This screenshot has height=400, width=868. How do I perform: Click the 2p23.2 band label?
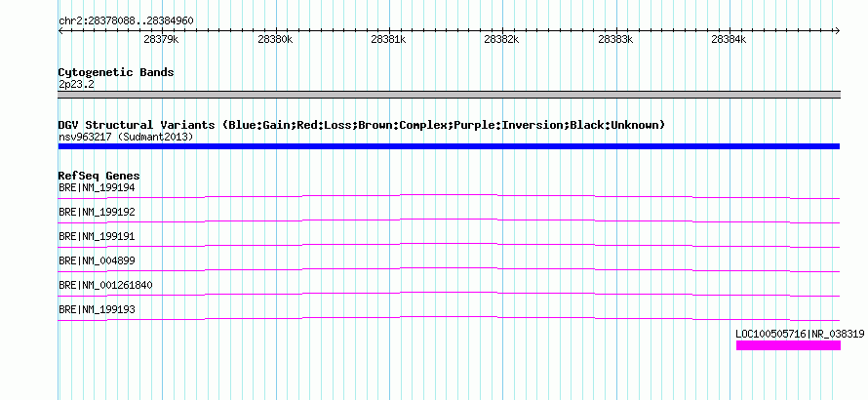76,84
